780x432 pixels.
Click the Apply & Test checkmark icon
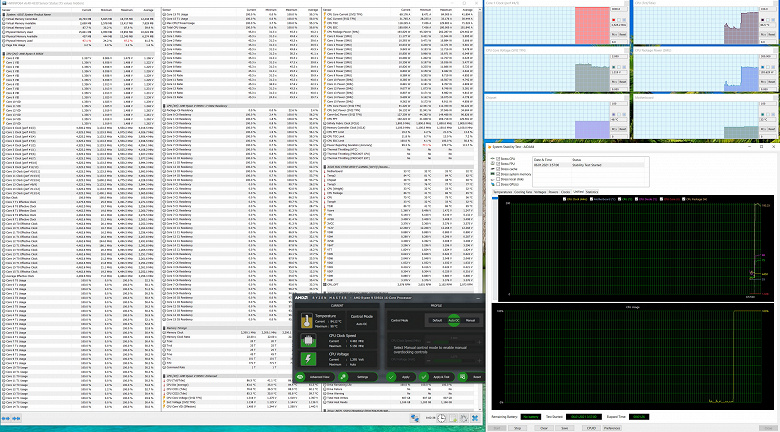(424, 377)
